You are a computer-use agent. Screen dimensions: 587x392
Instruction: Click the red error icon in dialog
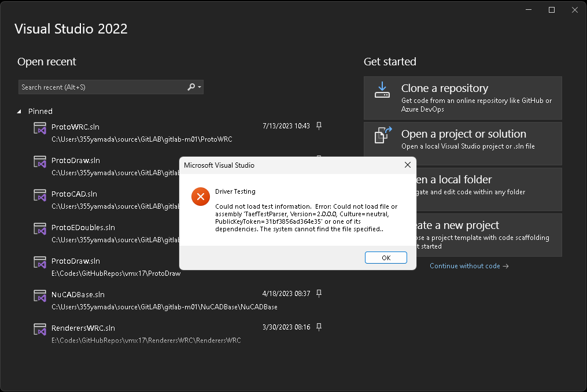click(x=201, y=197)
